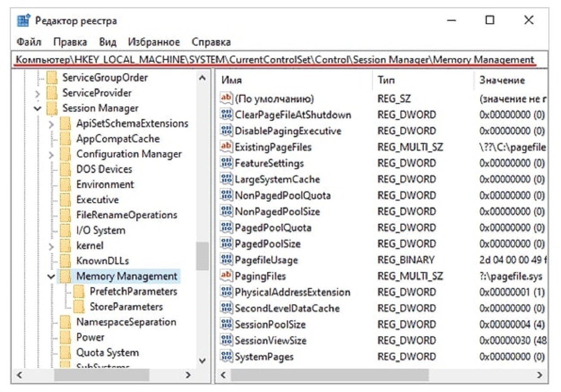
Task: Click REG_BINARY type of PagefileUsage
Action: click(406, 260)
